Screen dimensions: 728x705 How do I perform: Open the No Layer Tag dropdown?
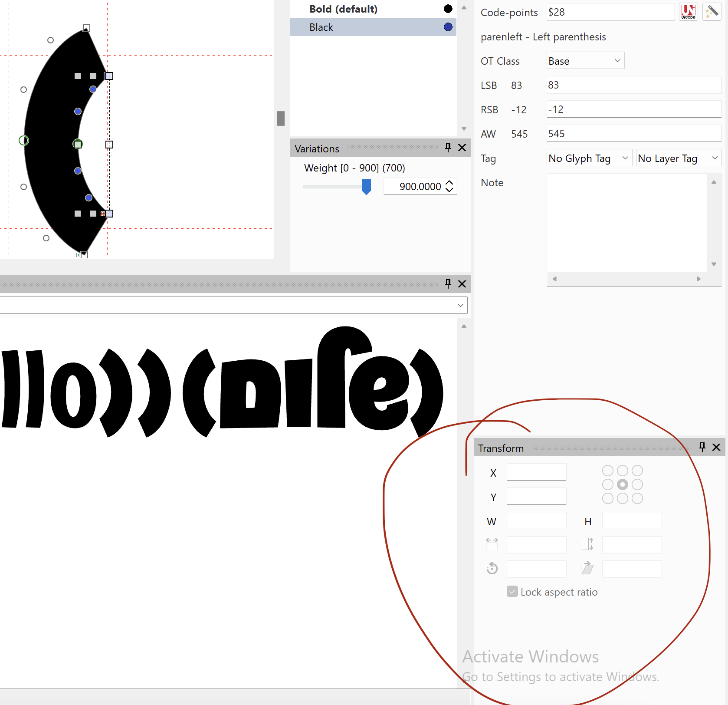(678, 158)
